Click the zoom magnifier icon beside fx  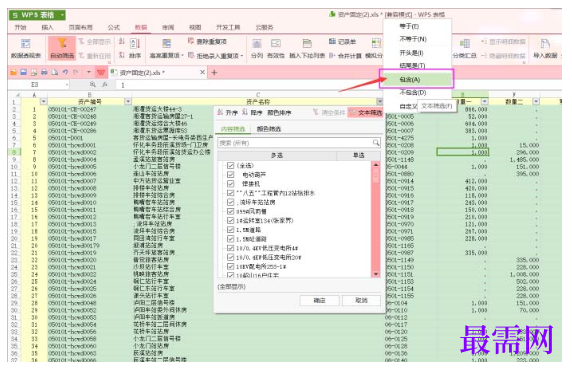(93, 85)
